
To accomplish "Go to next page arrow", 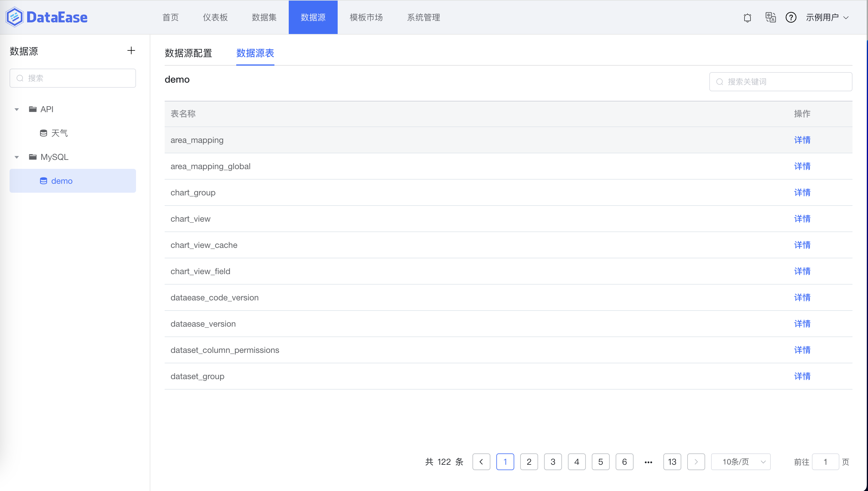I will coord(696,462).
